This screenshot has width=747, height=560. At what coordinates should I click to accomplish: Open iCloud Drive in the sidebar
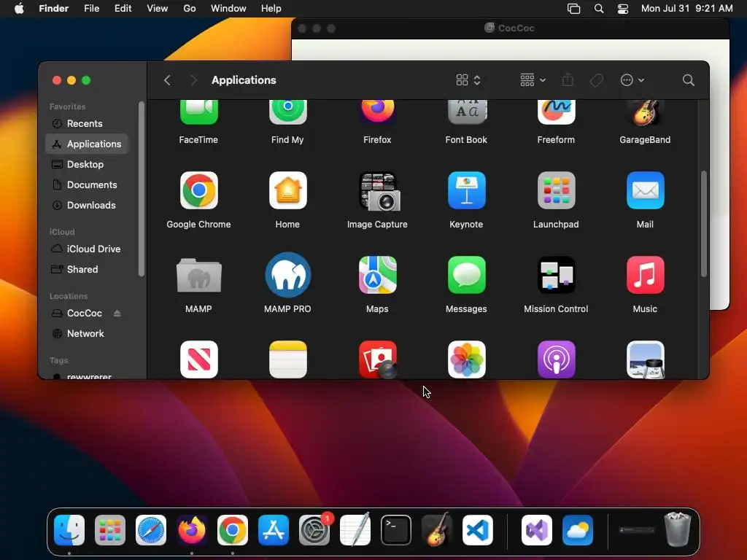pos(87,249)
